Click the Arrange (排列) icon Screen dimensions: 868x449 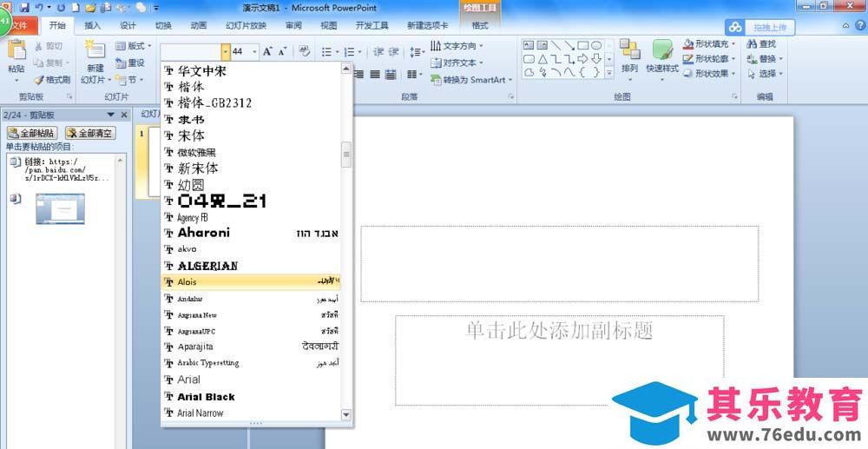pos(629,50)
